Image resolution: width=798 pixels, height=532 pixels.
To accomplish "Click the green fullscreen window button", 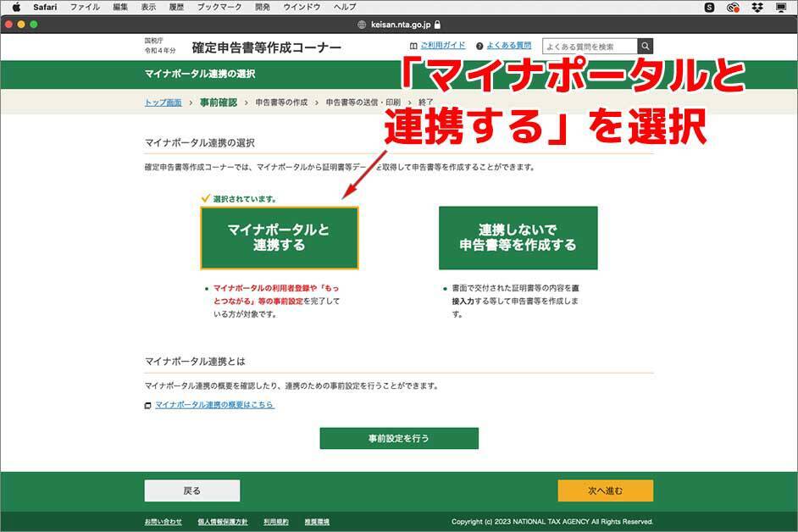I will pyautogui.click(x=34, y=24).
